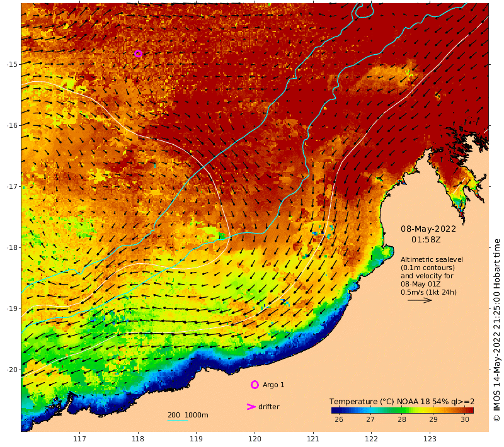Click longitude axis label 120
The height and width of the screenshot is (447, 504).
pos(255,439)
